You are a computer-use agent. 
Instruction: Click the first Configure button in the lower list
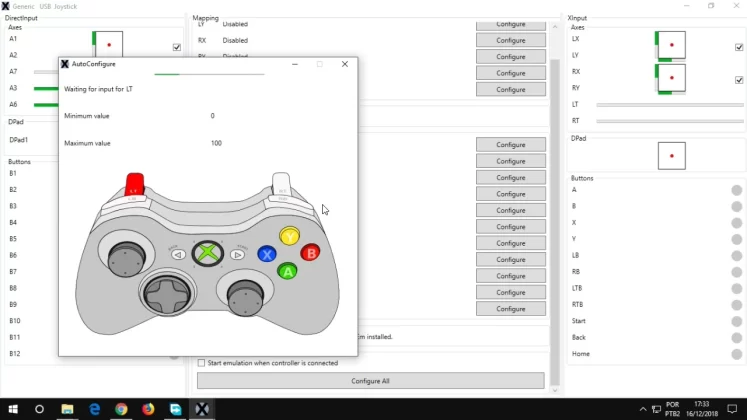511,145
